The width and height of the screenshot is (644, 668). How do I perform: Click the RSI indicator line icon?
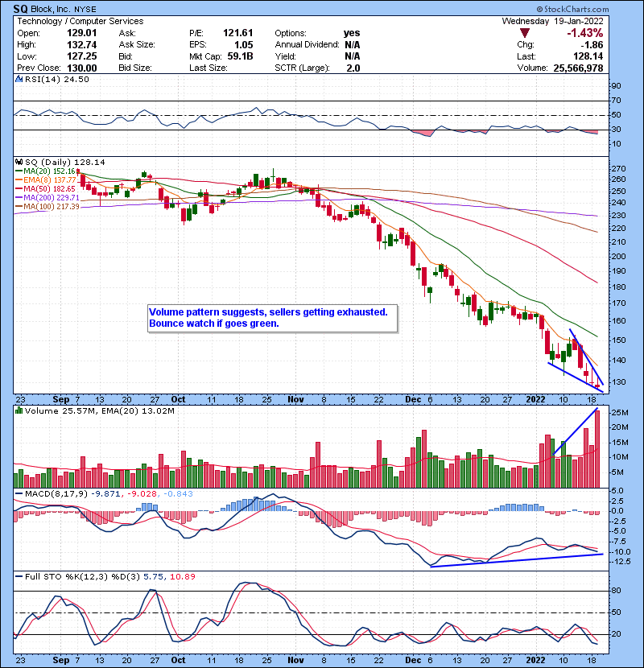click(x=19, y=79)
